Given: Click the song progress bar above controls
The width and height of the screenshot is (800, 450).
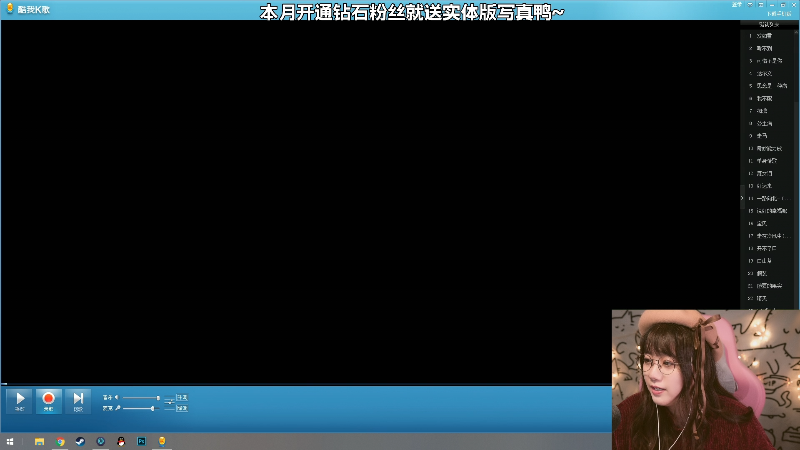Looking at the screenshot, I should [x=306, y=384].
